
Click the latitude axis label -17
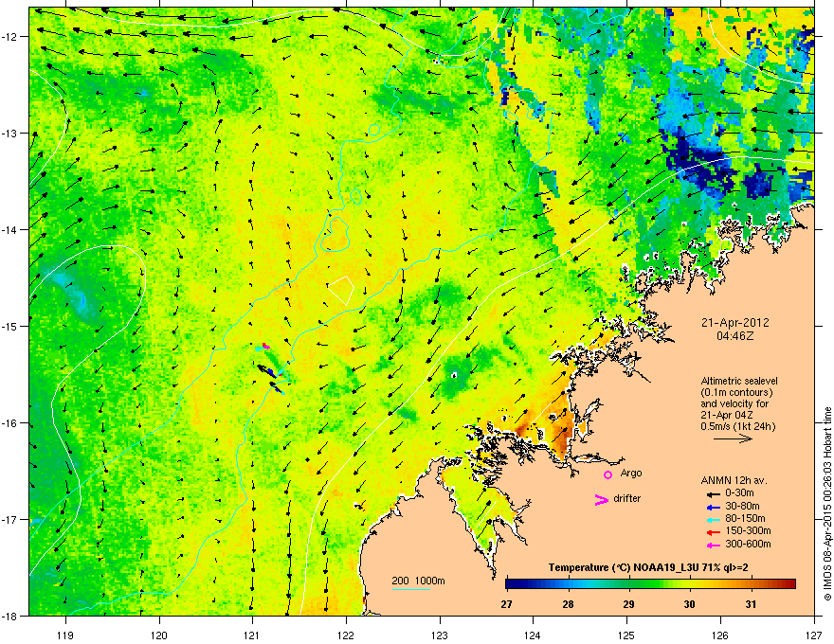pyautogui.click(x=9, y=519)
